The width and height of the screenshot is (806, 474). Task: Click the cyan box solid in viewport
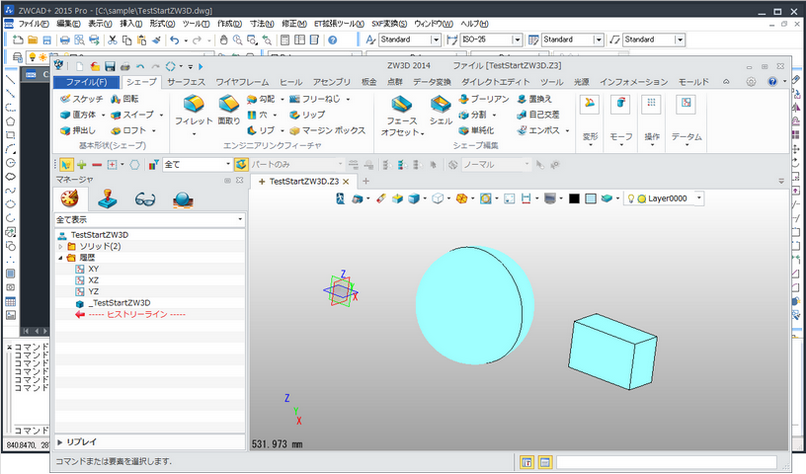click(613, 352)
